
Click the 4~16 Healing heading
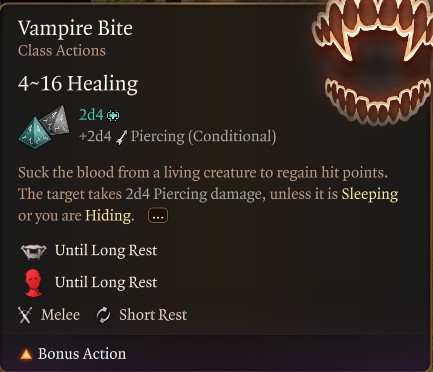pos(78,83)
